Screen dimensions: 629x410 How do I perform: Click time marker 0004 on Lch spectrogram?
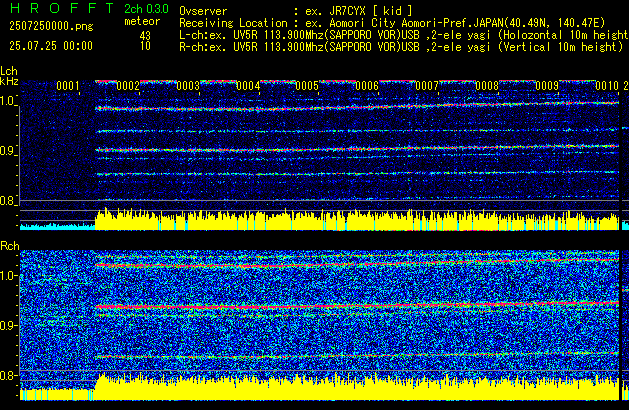248,86
